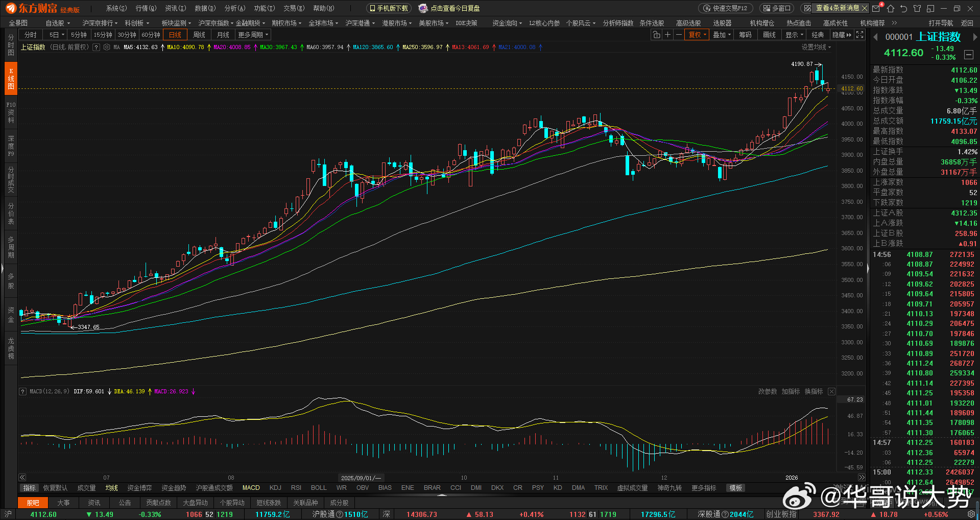Zoom out chart with minus icon
The width and height of the screenshot is (980, 520).
(x=679, y=35)
